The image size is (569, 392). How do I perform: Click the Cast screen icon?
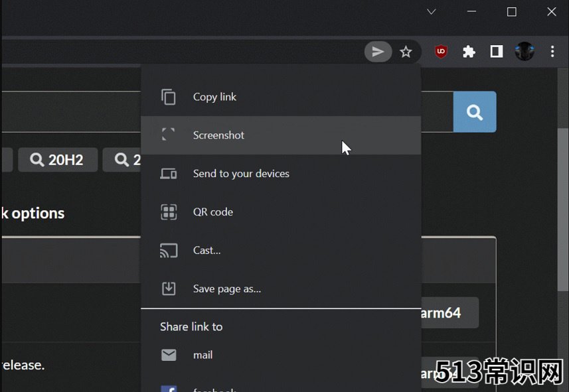pyautogui.click(x=169, y=251)
